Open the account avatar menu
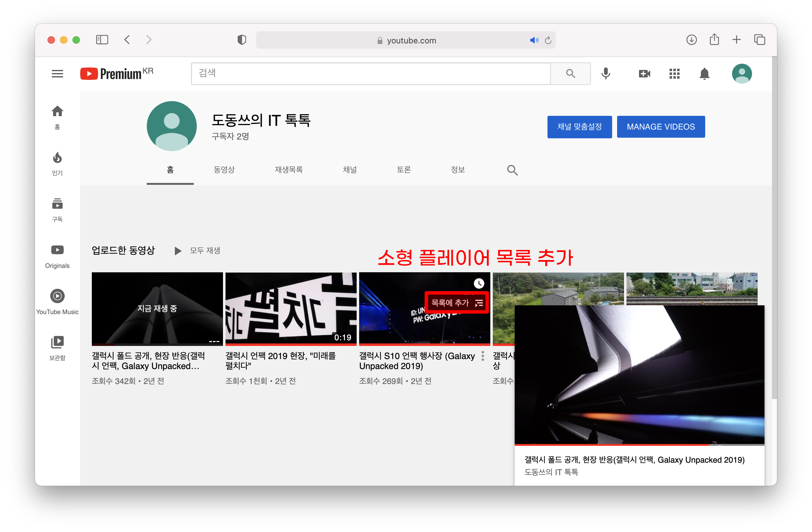 point(741,74)
